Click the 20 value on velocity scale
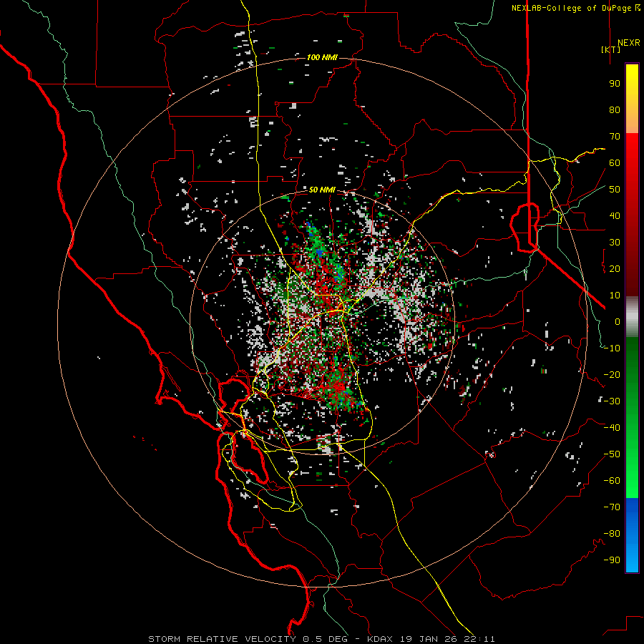 coord(615,269)
